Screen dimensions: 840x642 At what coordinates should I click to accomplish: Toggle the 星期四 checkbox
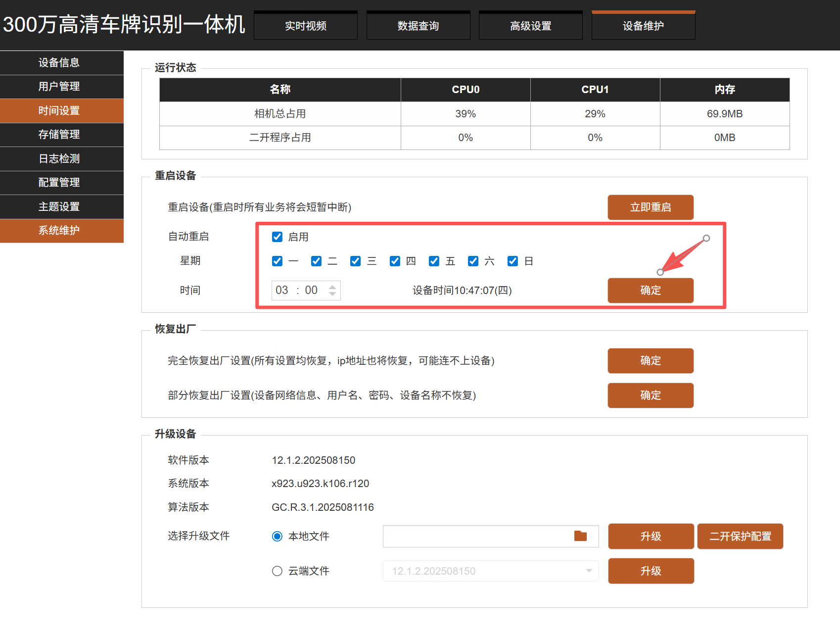point(395,261)
